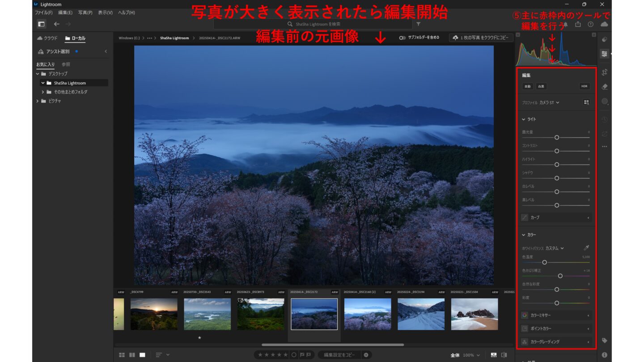Open the profile browser icon

point(586,102)
